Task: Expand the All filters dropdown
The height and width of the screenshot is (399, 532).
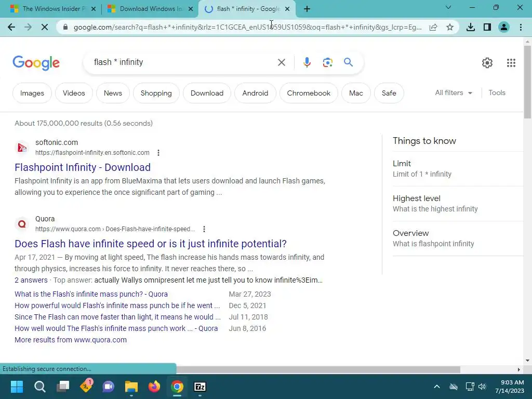Action: tap(454, 92)
